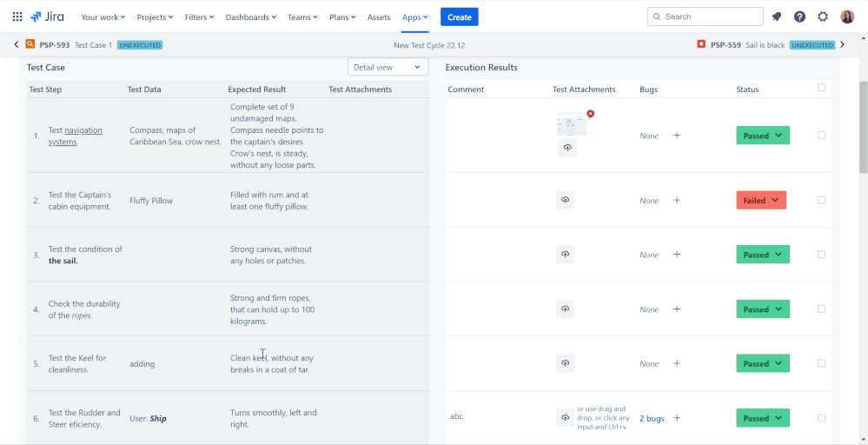Open the settings gear icon

click(823, 17)
